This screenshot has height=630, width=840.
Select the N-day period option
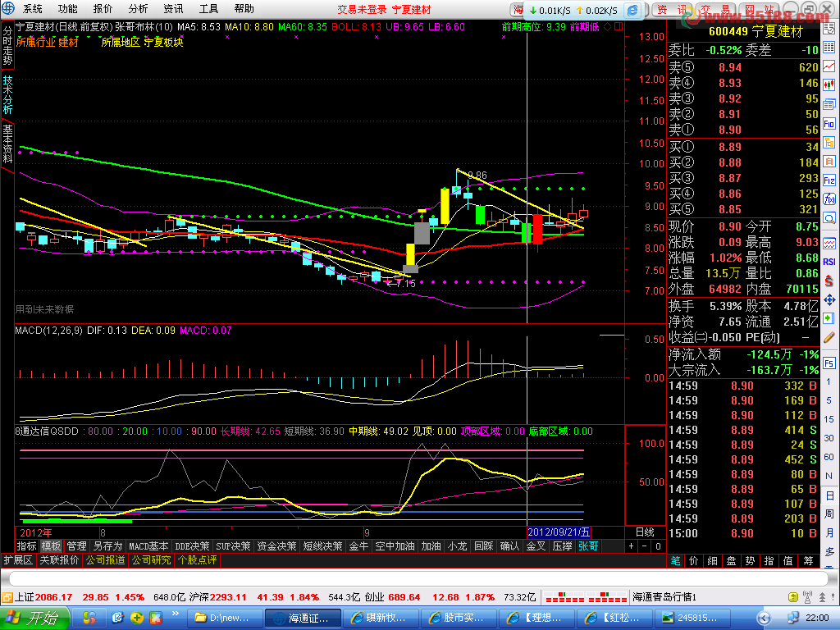click(829, 476)
